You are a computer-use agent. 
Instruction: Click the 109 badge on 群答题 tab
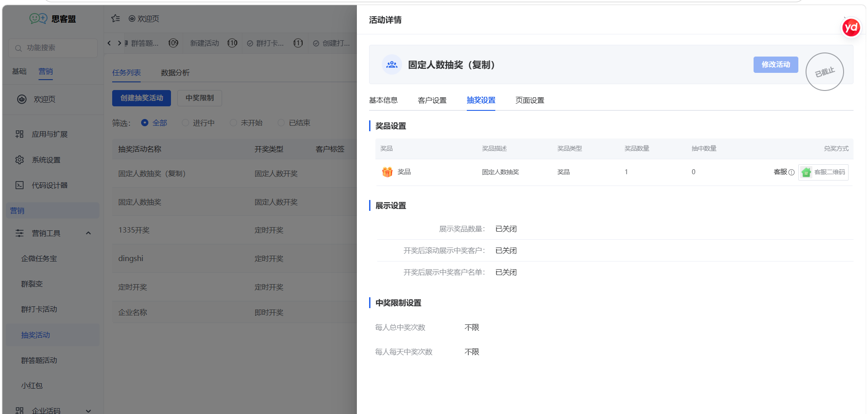(173, 43)
